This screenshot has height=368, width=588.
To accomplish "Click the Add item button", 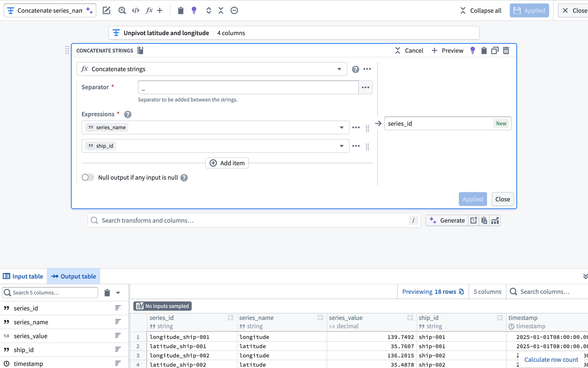I will [227, 163].
